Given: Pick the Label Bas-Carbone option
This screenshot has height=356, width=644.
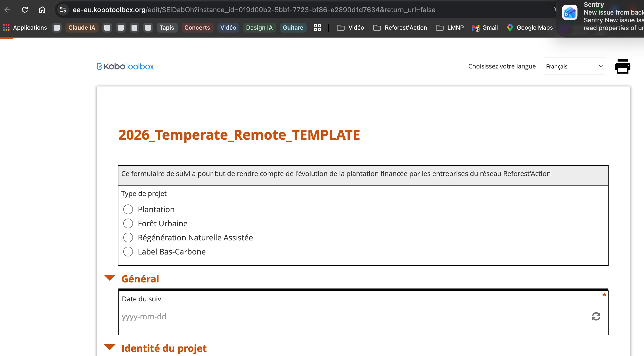Looking at the screenshot, I should pos(128,251).
